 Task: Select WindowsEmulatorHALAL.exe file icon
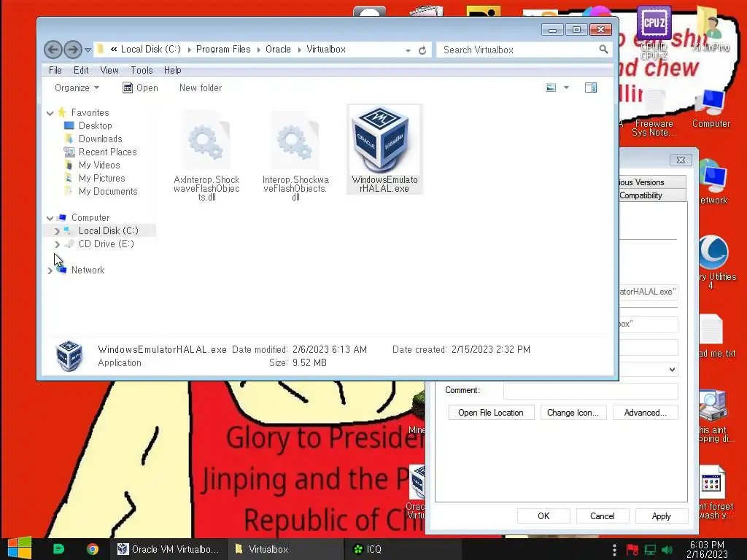click(384, 149)
